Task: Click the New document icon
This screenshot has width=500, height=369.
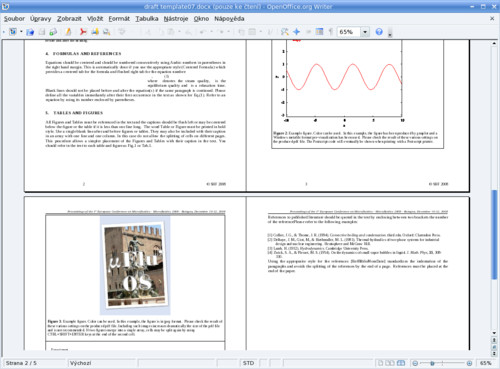Action: coord(13,32)
